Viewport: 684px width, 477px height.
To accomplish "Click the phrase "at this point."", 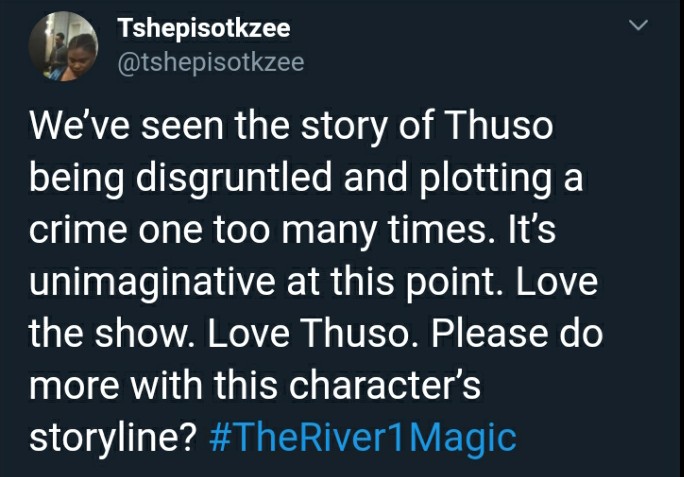I will 396,282.
